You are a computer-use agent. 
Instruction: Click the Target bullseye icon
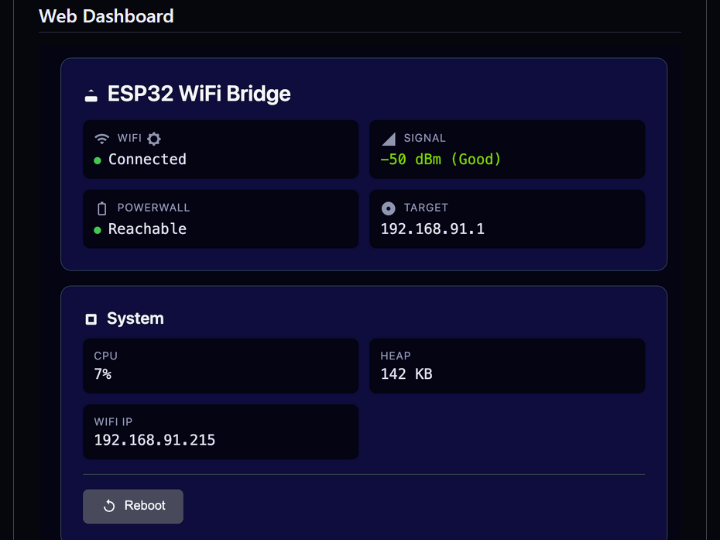coord(388,208)
